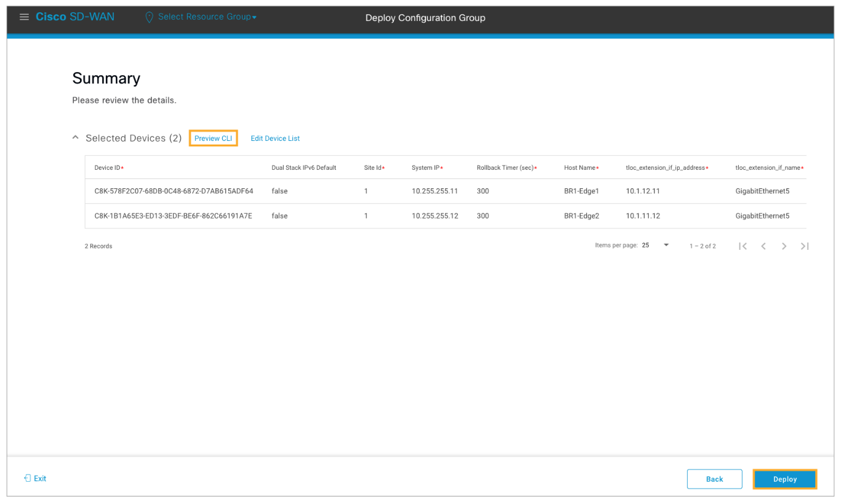Go to next page of records
The width and height of the screenshot is (841, 504).
pyautogui.click(x=784, y=246)
